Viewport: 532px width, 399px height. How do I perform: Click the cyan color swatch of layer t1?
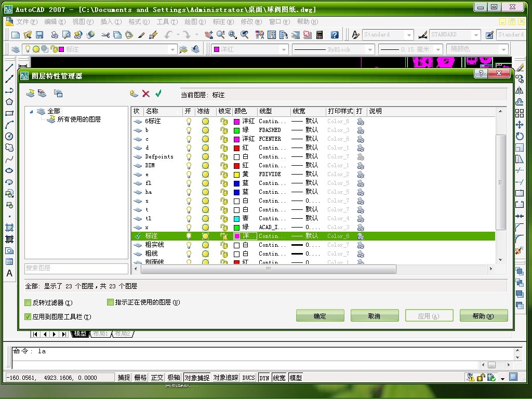tap(236, 219)
